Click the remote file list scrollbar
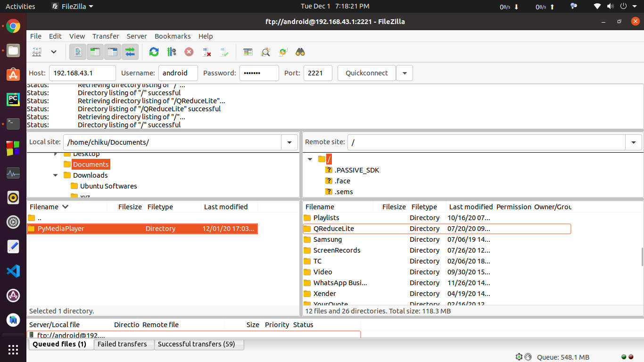 coord(642,256)
